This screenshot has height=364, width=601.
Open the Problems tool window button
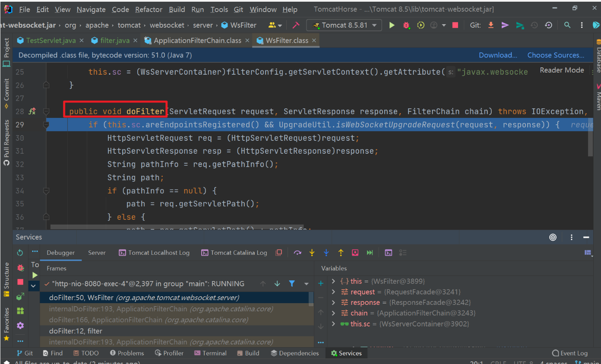pos(127,353)
